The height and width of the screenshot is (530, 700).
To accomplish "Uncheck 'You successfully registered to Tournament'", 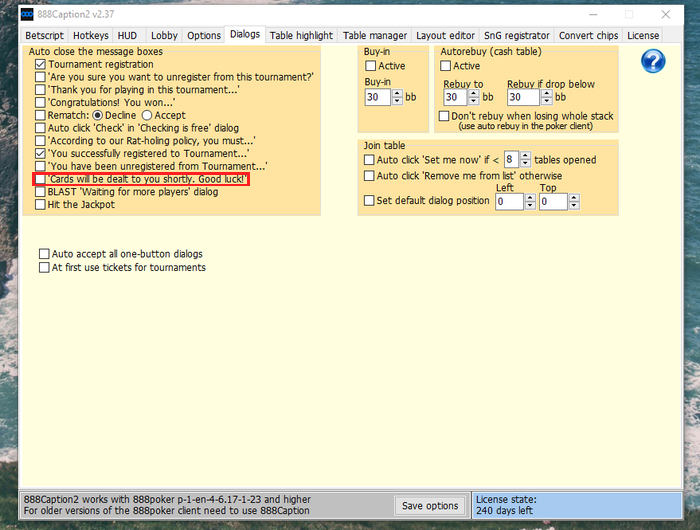I will (x=40, y=154).
